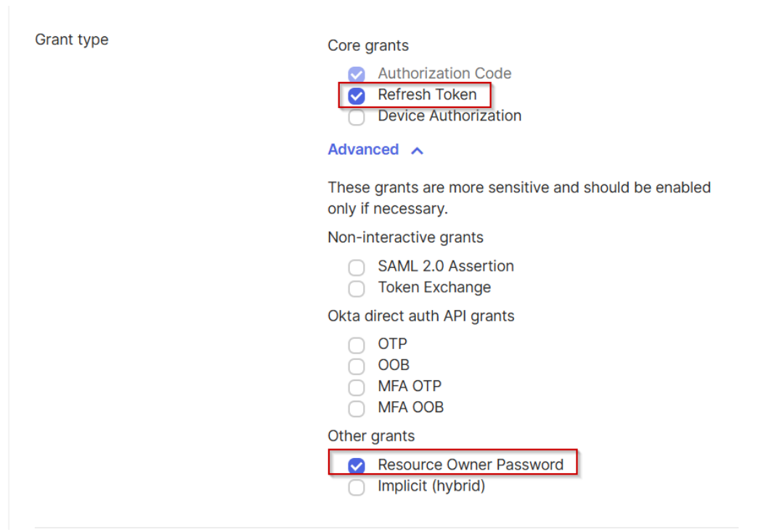Click the Token Exchange label text
The width and height of the screenshot is (761, 532).
pyautogui.click(x=434, y=287)
